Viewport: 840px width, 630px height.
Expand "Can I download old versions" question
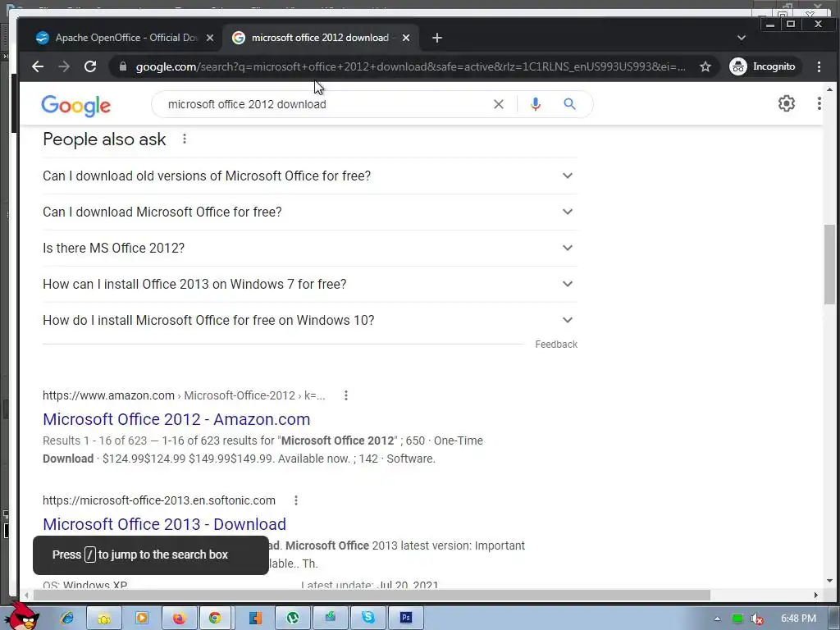tap(309, 176)
